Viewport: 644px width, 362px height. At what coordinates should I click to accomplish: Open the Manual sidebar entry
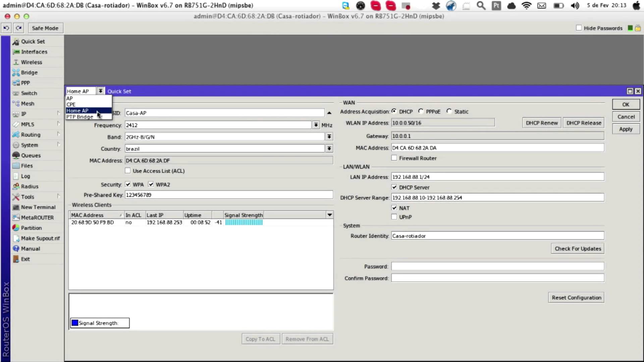pyautogui.click(x=30, y=249)
